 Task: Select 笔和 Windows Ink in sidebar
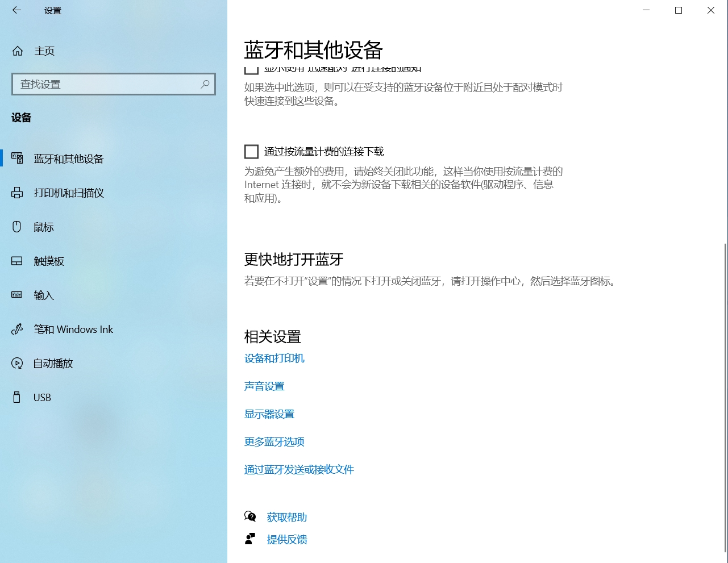(73, 330)
